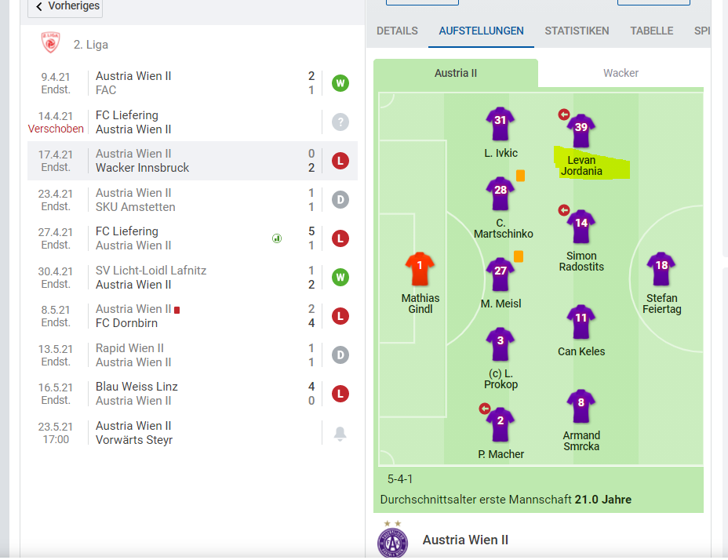Open the Austria Wien II vs SKU Amstetten match
Screen dimensions: 728x560
[x=193, y=200]
